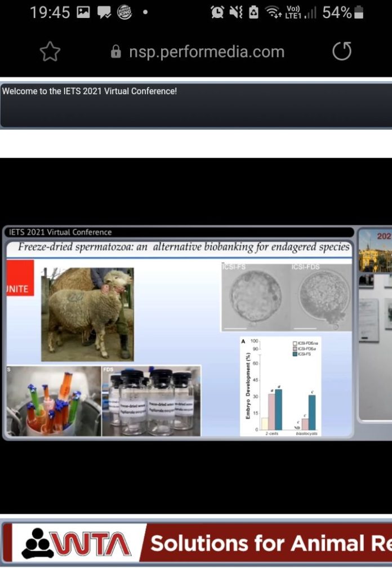Click the sheep photo on the slide
The height and width of the screenshot is (568, 392).
click(x=87, y=314)
